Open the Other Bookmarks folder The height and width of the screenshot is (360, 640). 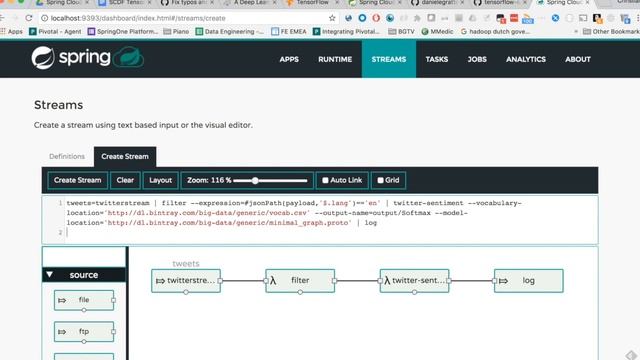611,31
